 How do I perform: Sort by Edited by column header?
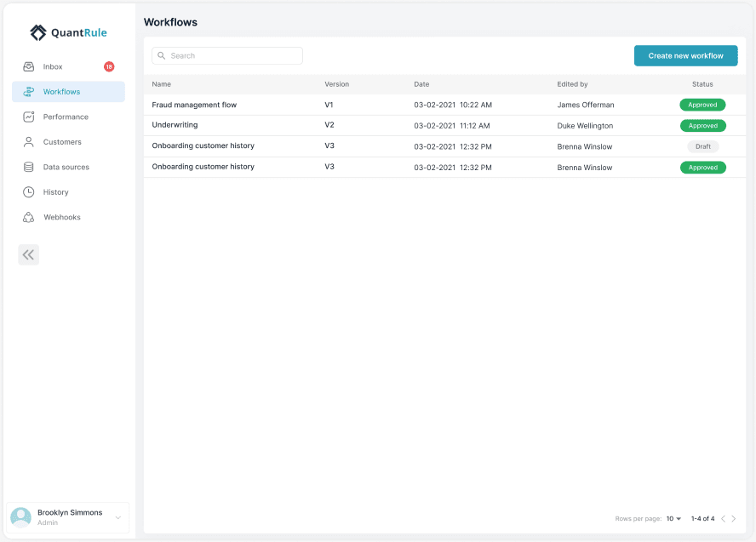(x=572, y=84)
